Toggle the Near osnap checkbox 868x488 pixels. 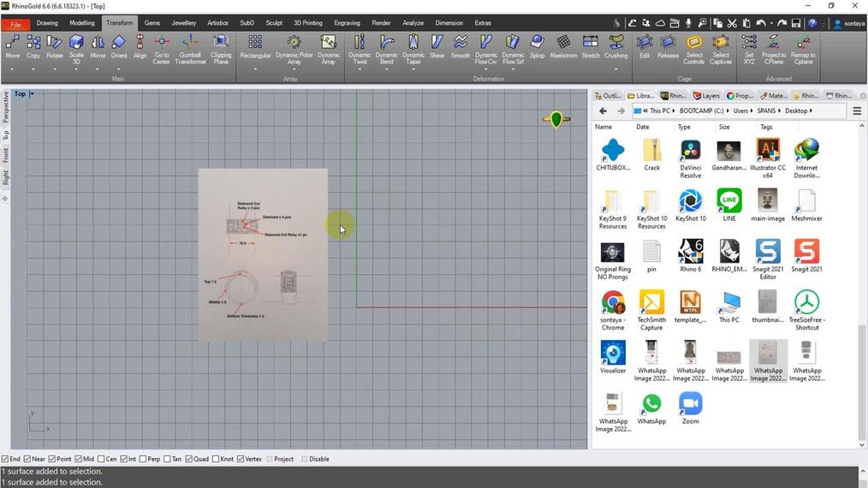(x=27, y=459)
